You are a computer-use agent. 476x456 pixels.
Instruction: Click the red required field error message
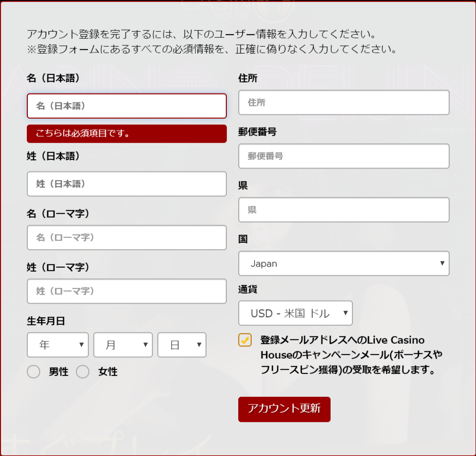(x=127, y=134)
